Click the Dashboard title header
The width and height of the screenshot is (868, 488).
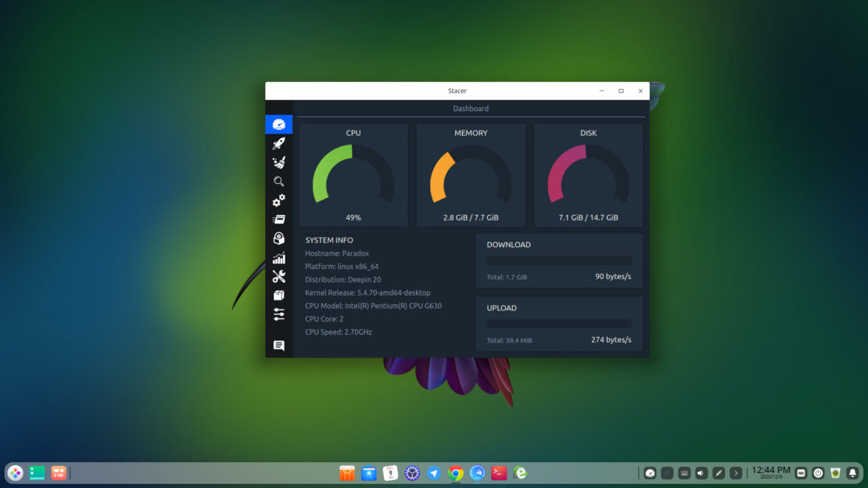click(471, 108)
